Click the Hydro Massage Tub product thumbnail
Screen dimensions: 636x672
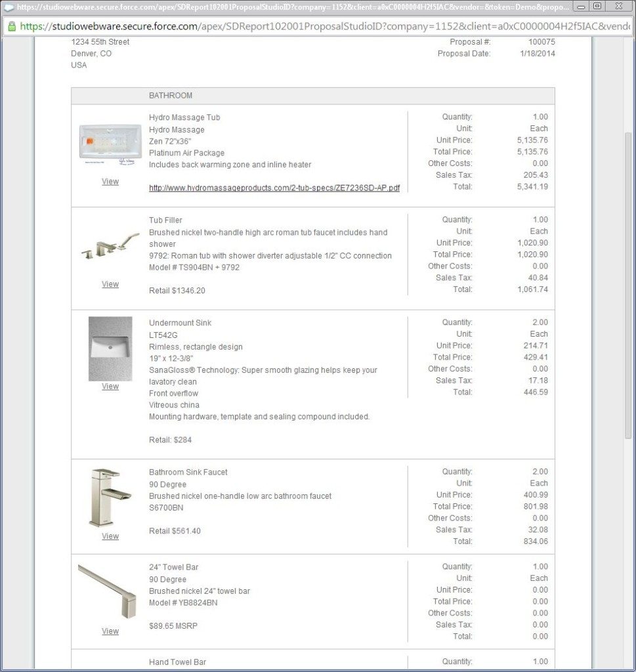(x=110, y=144)
